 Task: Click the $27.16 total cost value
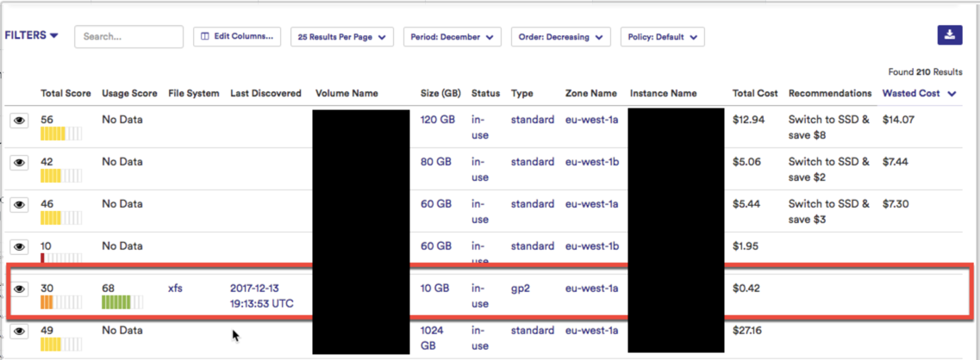pyautogui.click(x=749, y=330)
